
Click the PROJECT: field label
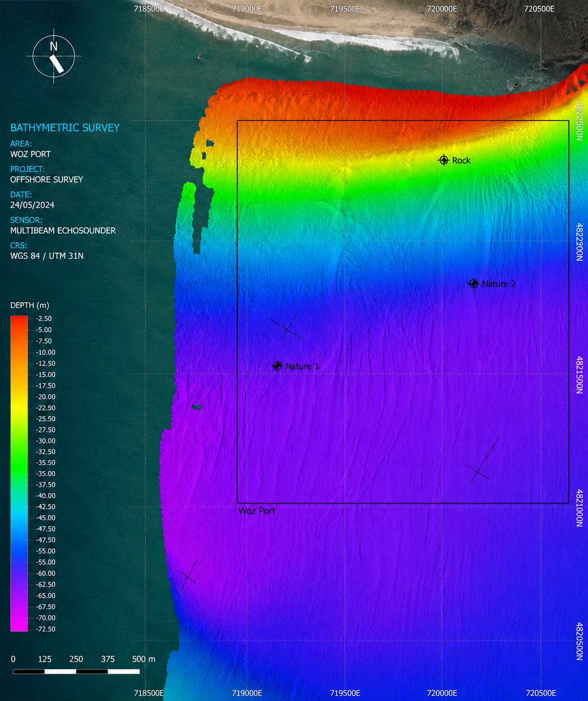pos(28,169)
